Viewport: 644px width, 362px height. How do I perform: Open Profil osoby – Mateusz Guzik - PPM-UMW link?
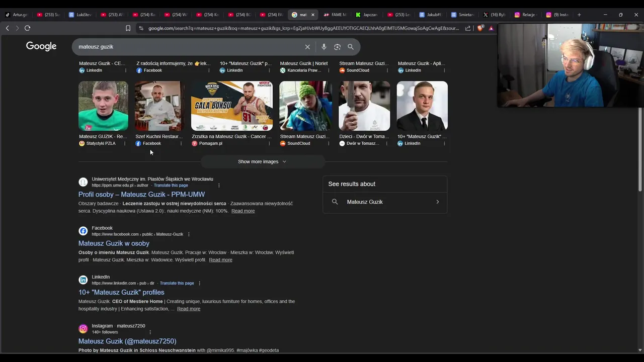click(141, 195)
